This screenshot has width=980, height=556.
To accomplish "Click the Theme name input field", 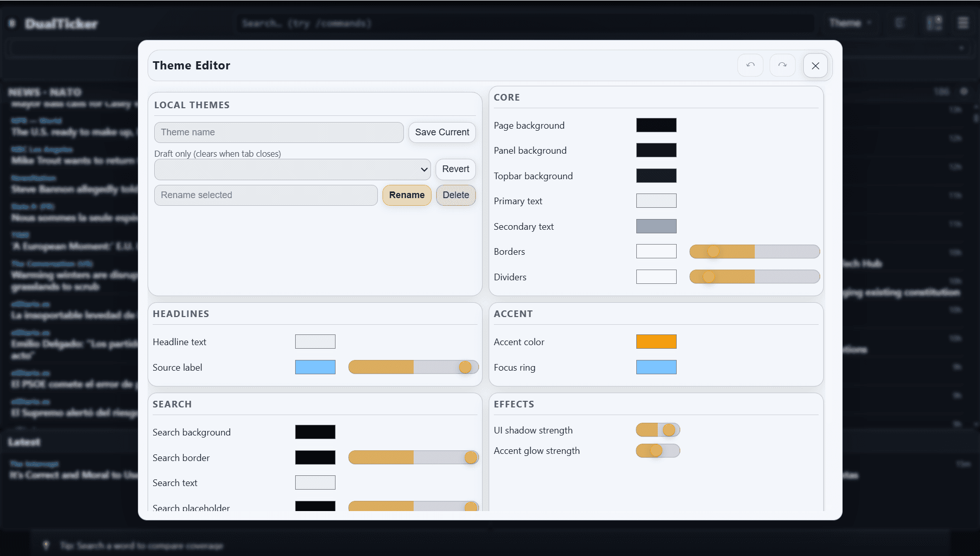I will pos(278,132).
